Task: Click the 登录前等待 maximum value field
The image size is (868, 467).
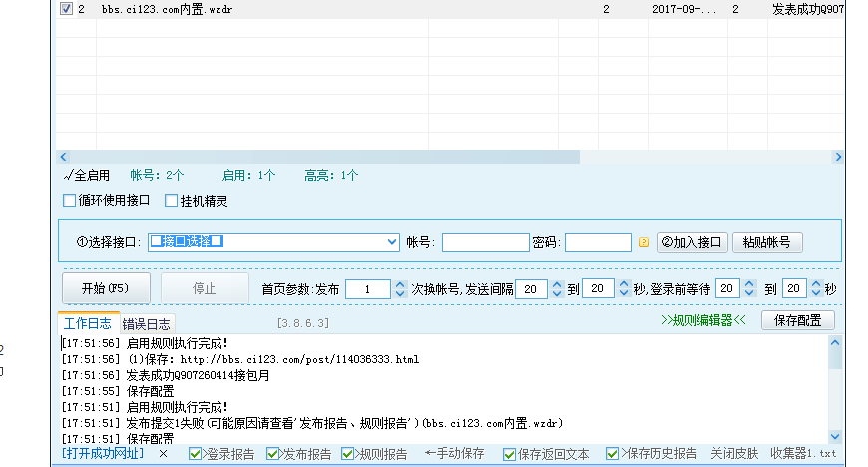Action: 794,289
